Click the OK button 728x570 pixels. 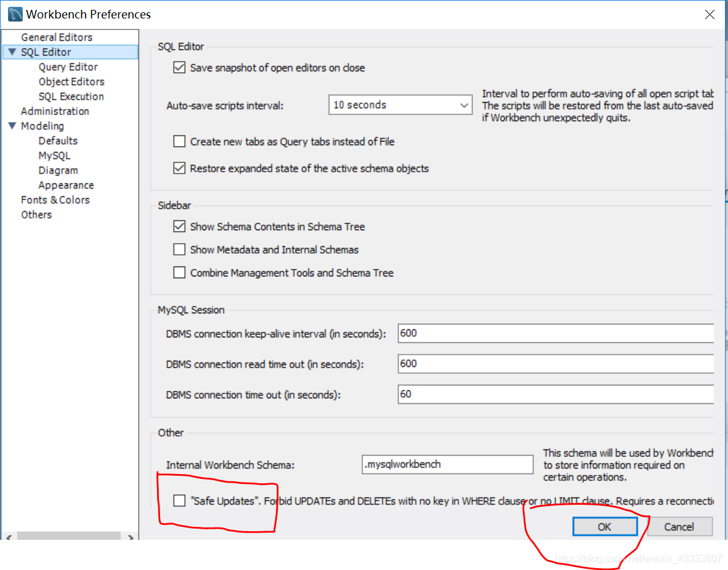coord(604,527)
